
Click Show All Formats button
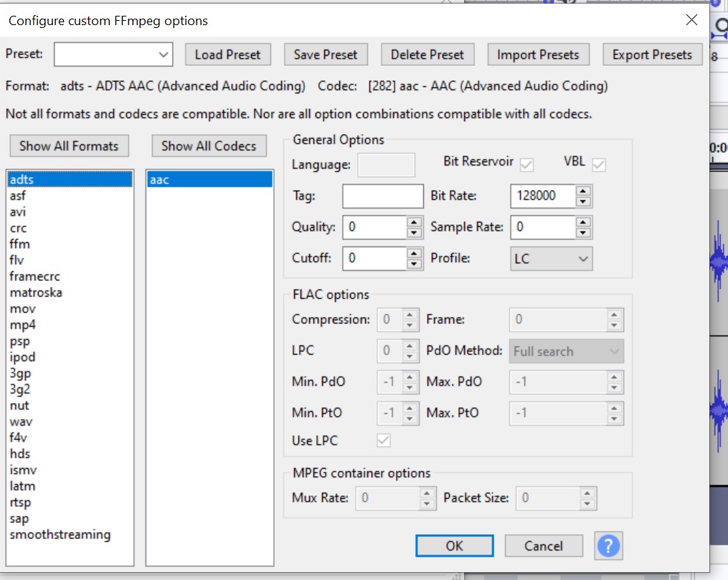[69, 146]
